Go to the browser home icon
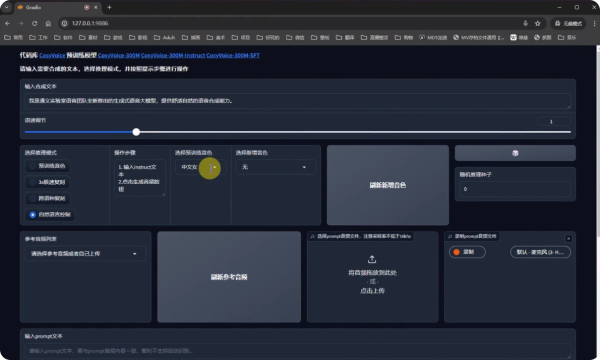Image resolution: width=600 pixels, height=360 pixels. pyautogui.click(x=48, y=23)
